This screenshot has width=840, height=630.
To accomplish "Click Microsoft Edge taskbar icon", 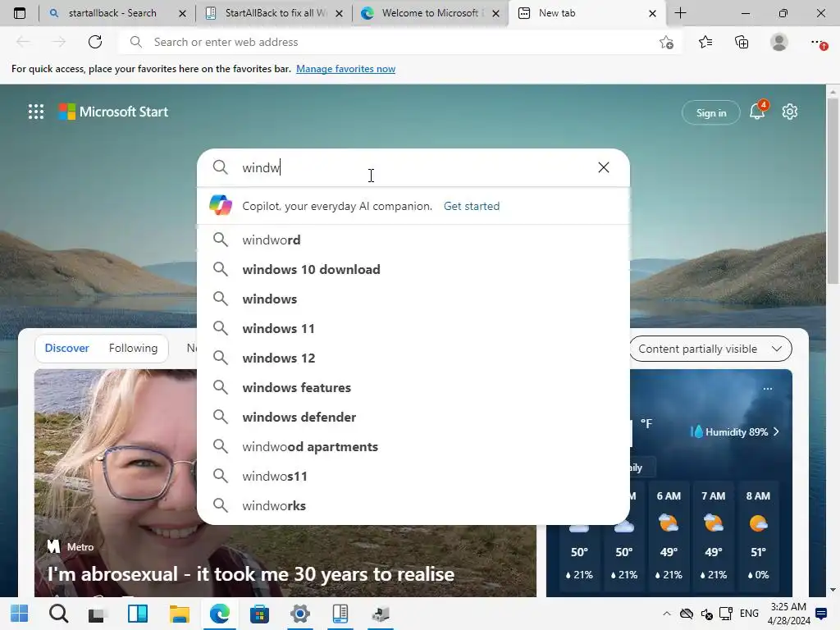I will (219, 614).
